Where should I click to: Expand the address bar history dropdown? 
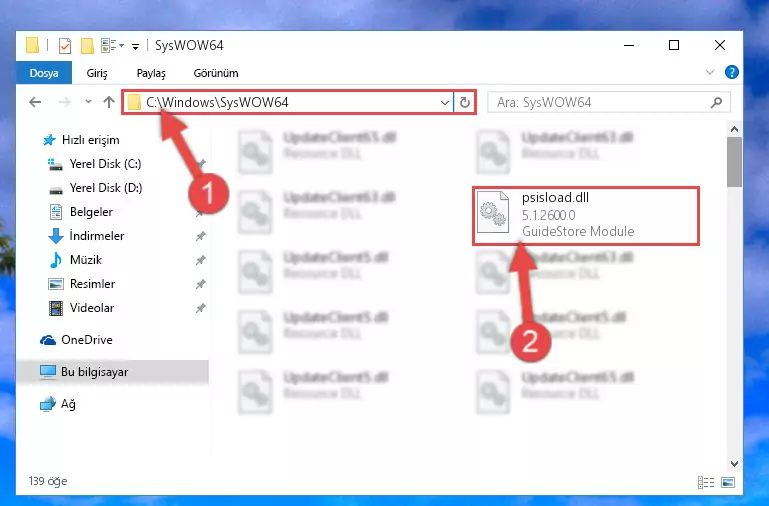[444, 102]
